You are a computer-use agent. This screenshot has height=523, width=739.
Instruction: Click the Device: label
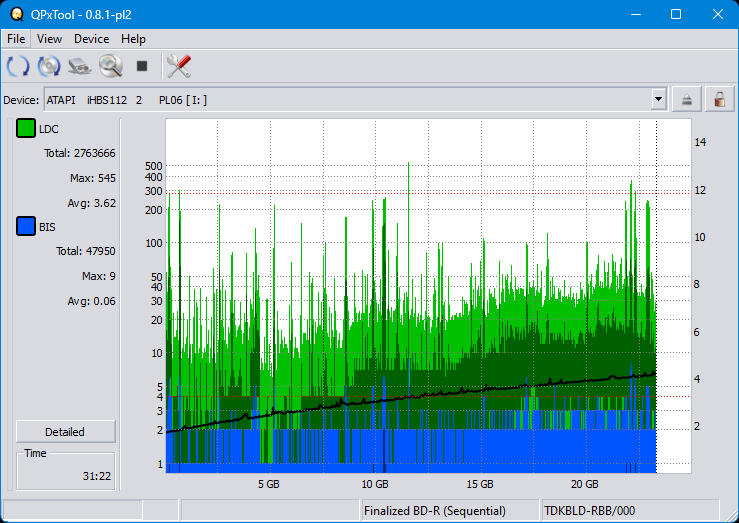click(21, 100)
